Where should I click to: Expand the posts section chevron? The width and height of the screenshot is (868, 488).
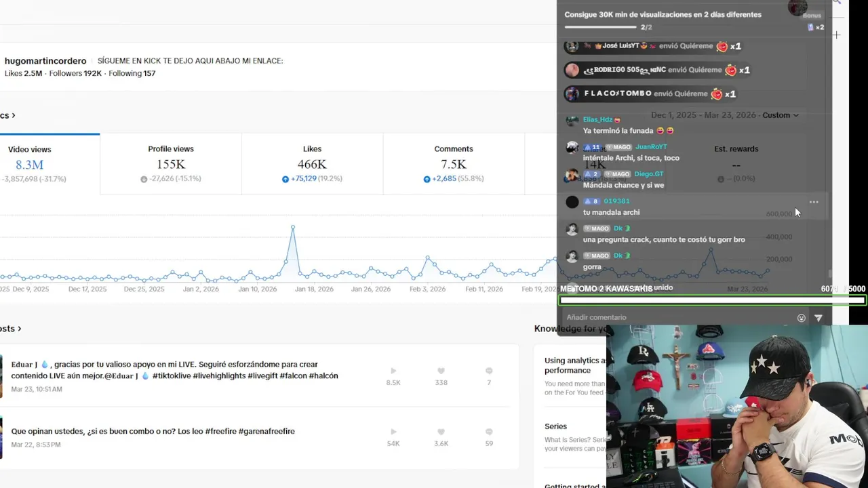coord(19,329)
